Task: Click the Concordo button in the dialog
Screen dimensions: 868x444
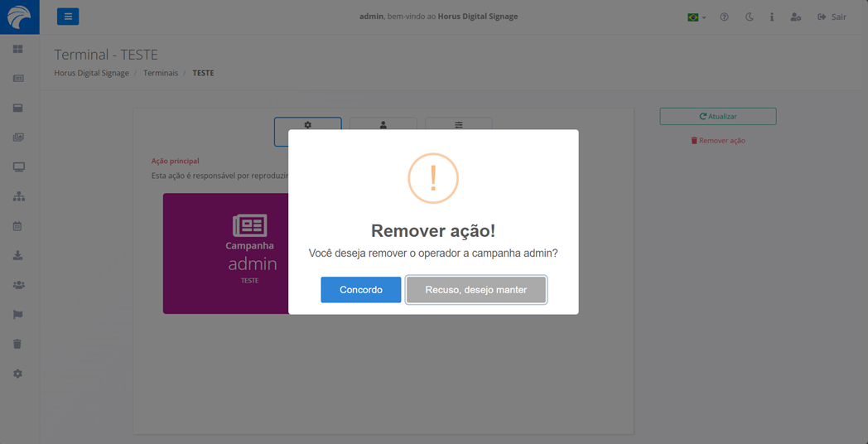Action: pyautogui.click(x=360, y=290)
